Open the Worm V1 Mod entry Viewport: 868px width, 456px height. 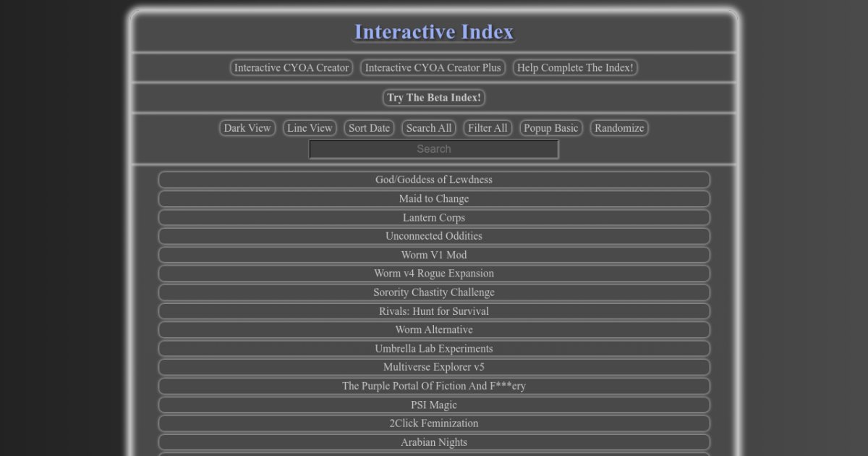(x=434, y=255)
